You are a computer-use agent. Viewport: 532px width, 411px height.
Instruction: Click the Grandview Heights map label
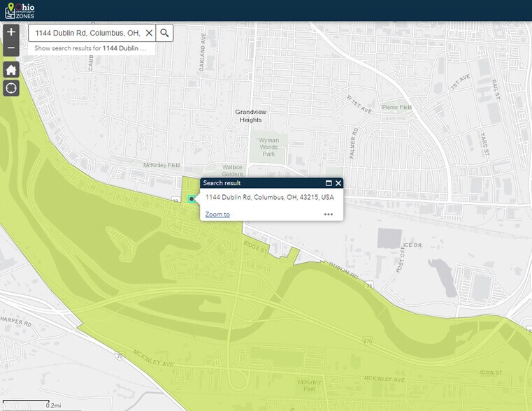pyautogui.click(x=250, y=116)
